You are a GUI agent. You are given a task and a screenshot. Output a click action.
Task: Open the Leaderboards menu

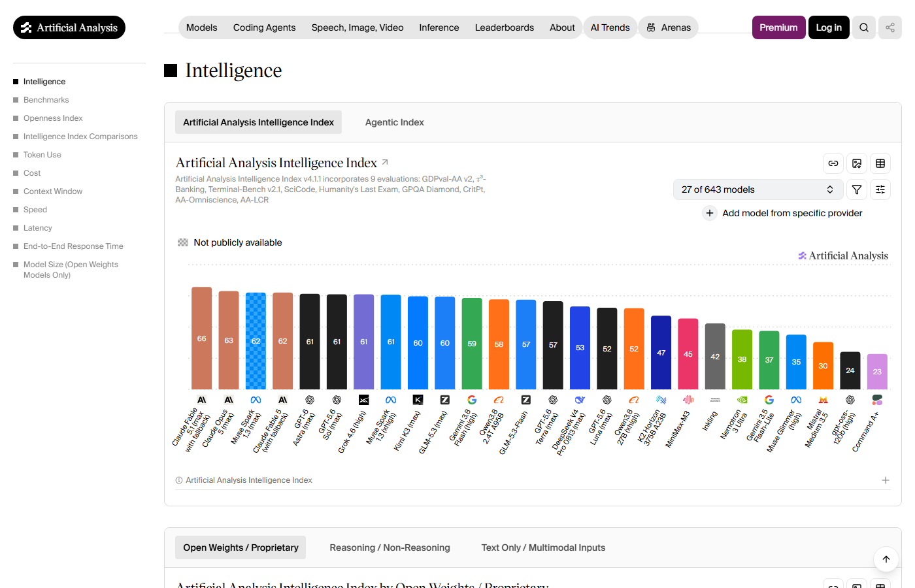[x=505, y=27]
